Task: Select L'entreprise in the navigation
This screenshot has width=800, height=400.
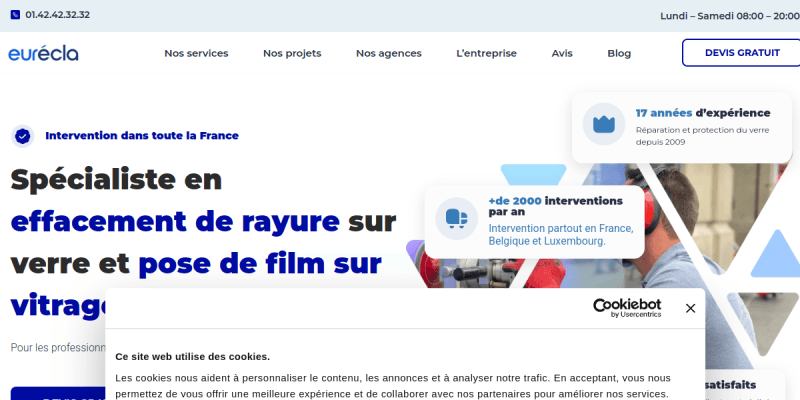Action: (x=486, y=53)
